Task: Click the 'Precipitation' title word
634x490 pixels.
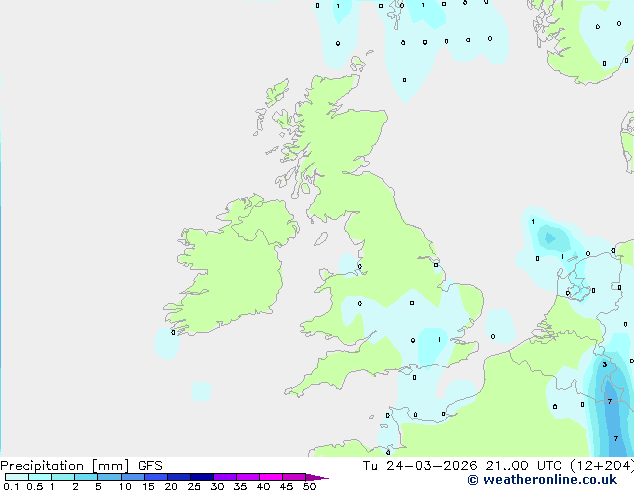Action: coord(42,466)
